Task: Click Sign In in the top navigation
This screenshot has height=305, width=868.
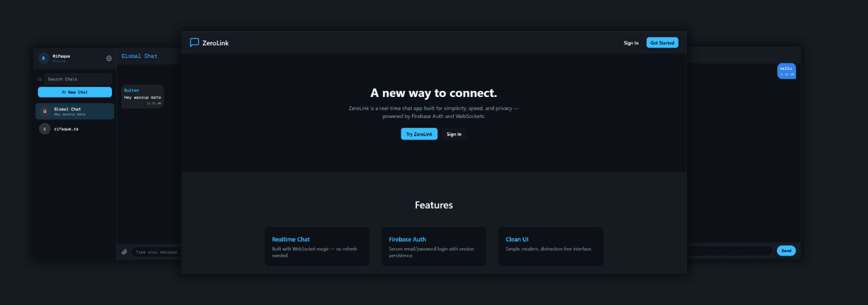Action: pos(631,43)
